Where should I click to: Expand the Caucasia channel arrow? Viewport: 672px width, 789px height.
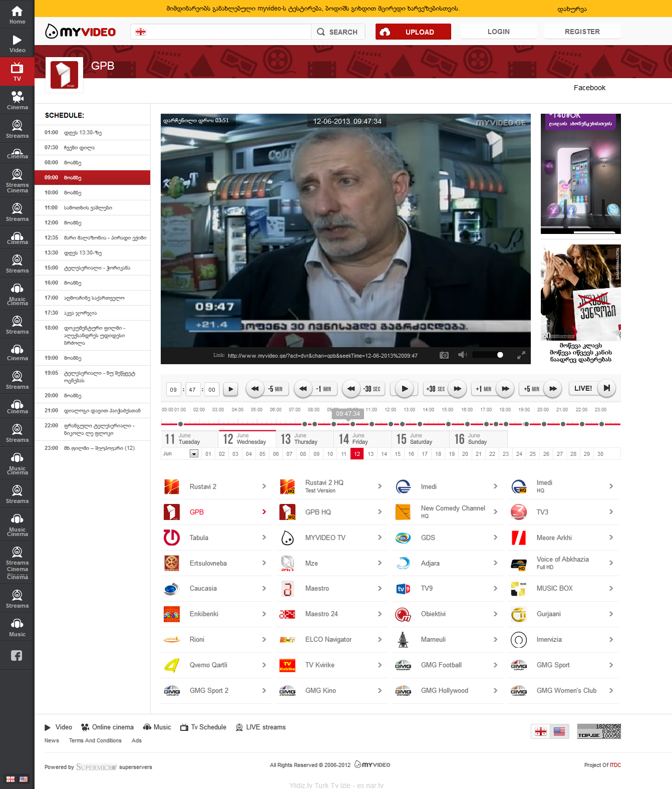[264, 588]
